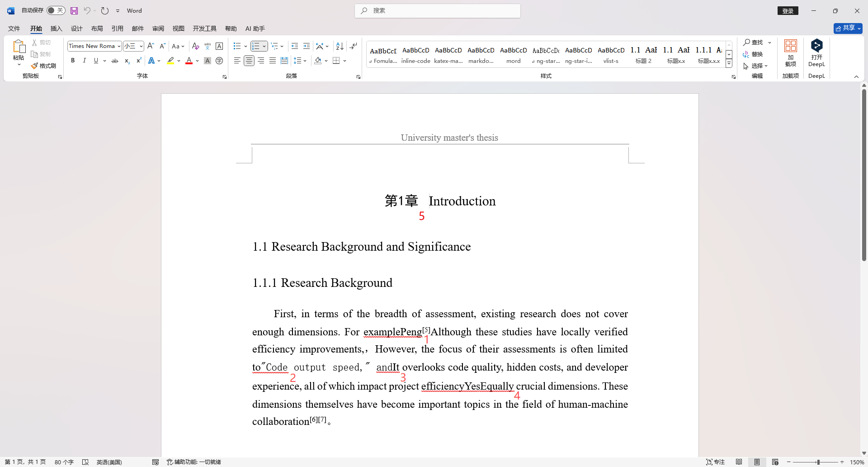Apply the inline-code style
The height and width of the screenshot is (467, 868).
coord(415,54)
